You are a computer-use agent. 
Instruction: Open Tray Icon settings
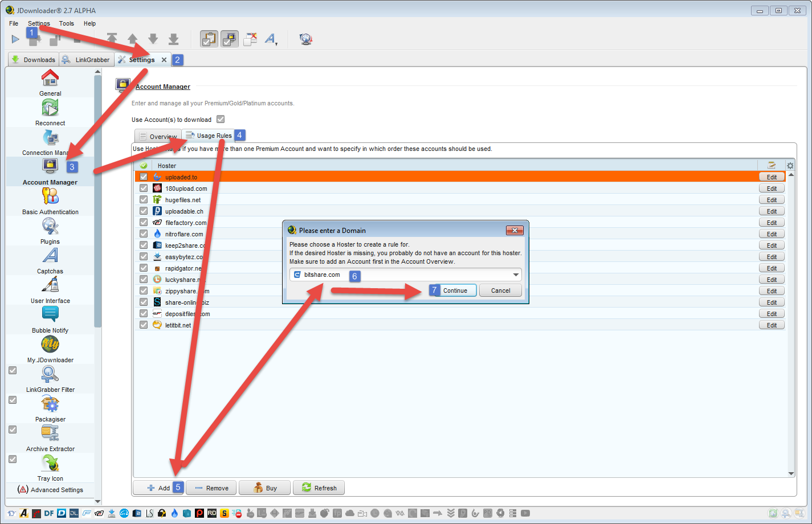pos(50,468)
